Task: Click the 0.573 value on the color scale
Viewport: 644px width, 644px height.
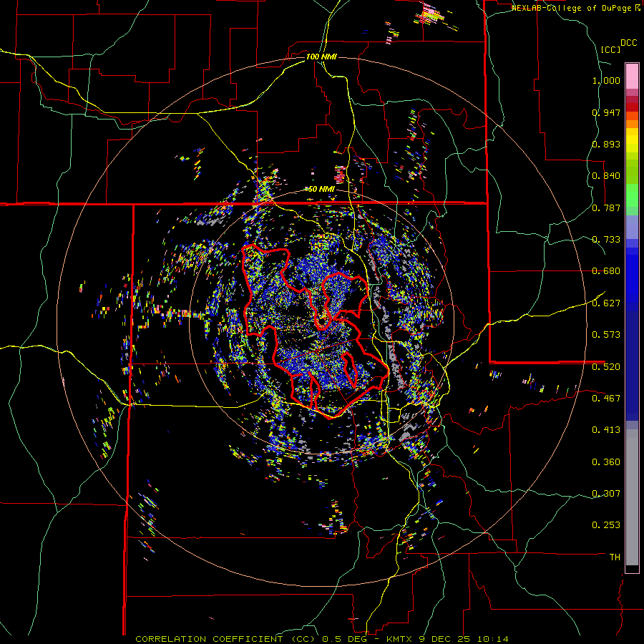Action: (606, 335)
